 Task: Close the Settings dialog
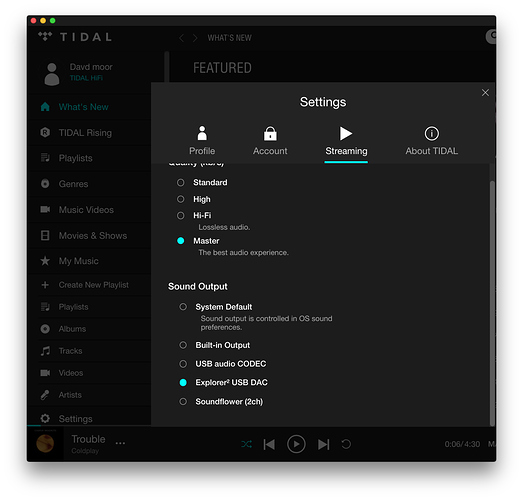tap(485, 92)
